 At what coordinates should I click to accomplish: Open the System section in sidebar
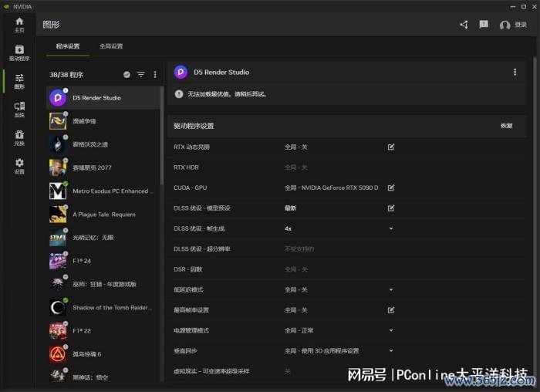click(x=19, y=110)
